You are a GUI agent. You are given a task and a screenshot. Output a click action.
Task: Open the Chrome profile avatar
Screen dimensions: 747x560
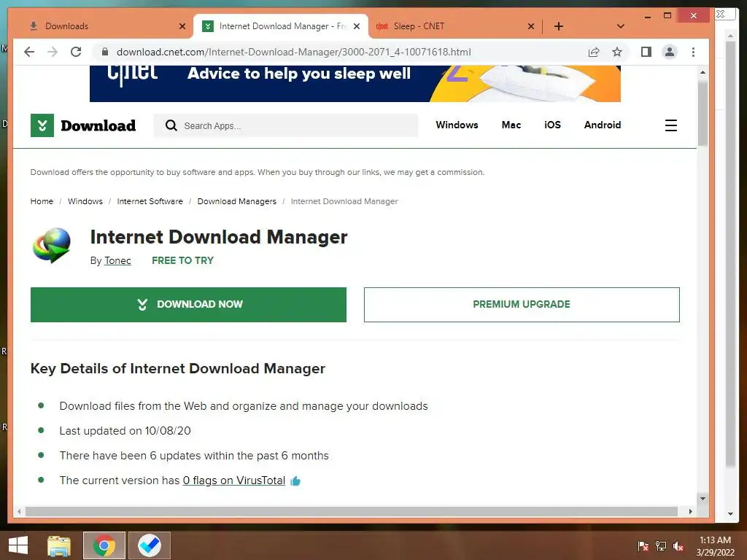pos(670,52)
